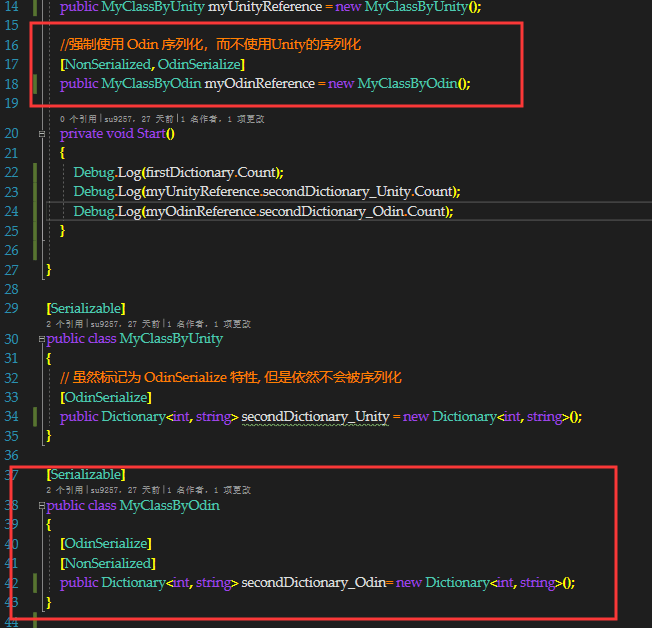The image size is (652, 628).
Task: Collapse the MyClassByOdin class fold marker
Action: click(x=41, y=506)
